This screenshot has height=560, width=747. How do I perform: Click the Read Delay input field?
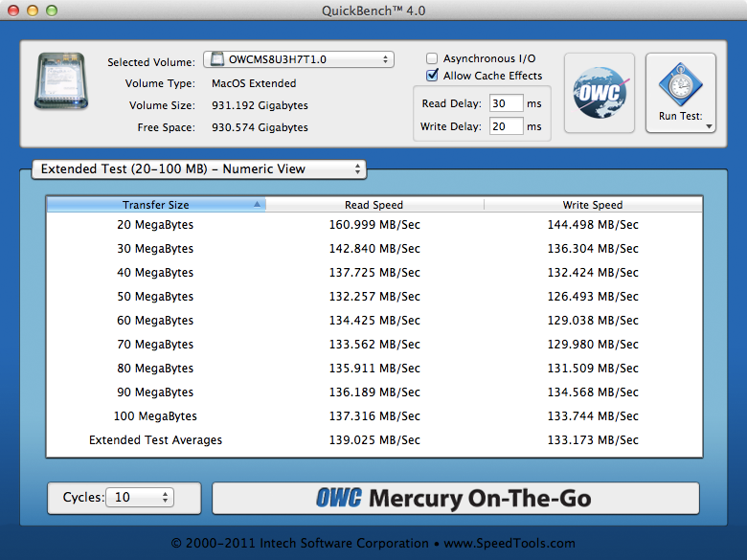(506, 103)
